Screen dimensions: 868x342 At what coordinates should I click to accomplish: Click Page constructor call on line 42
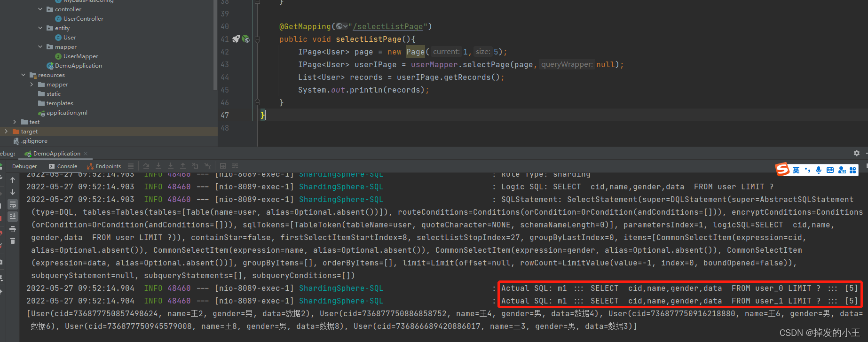[416, 52]
